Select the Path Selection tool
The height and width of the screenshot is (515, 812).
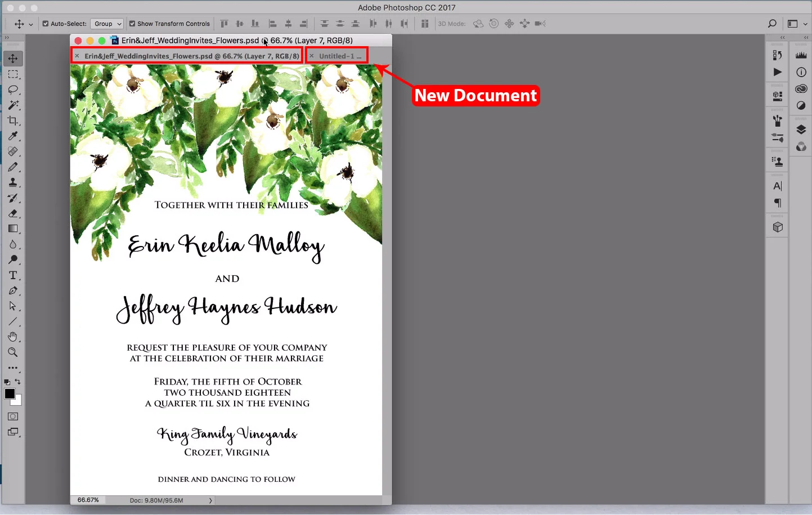tap(13, 306)
